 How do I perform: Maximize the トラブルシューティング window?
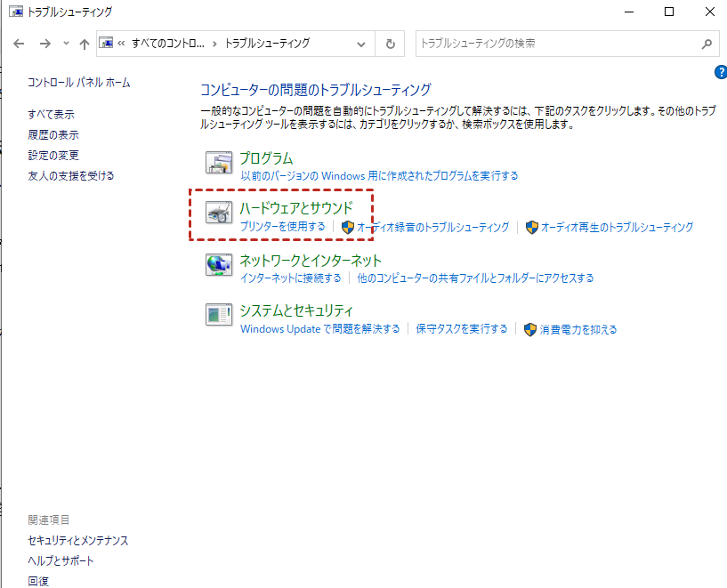(669, 12)
